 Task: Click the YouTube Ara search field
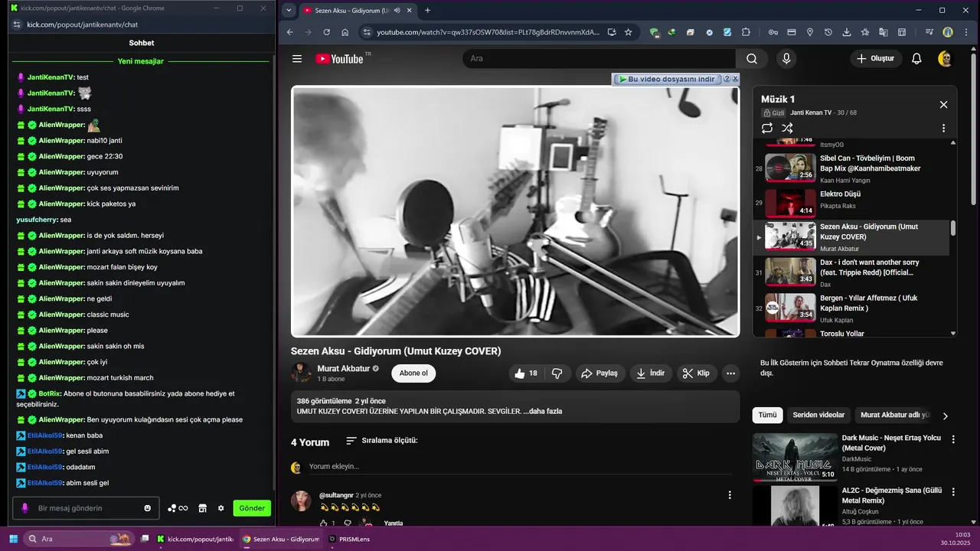point(599,59)
